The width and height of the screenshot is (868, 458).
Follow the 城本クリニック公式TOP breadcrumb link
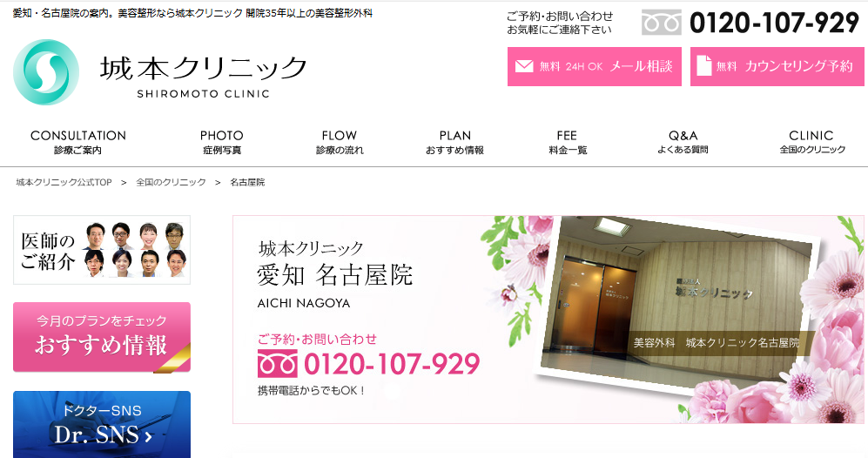[64, 182]
